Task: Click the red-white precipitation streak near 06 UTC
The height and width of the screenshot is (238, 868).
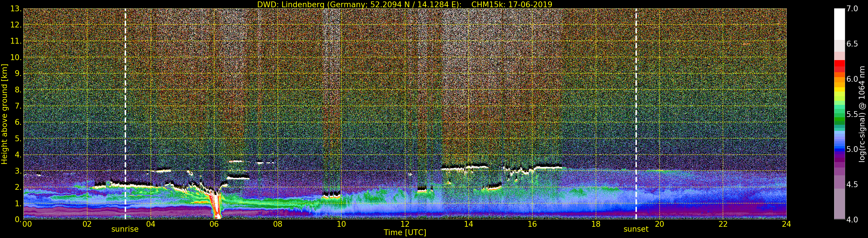Action: click(x=216, y=205)
